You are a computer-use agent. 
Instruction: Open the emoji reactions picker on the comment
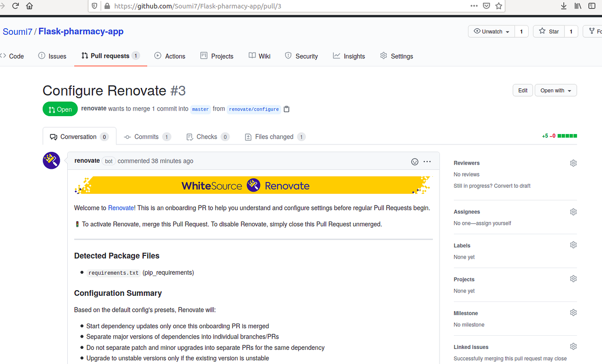414,161
